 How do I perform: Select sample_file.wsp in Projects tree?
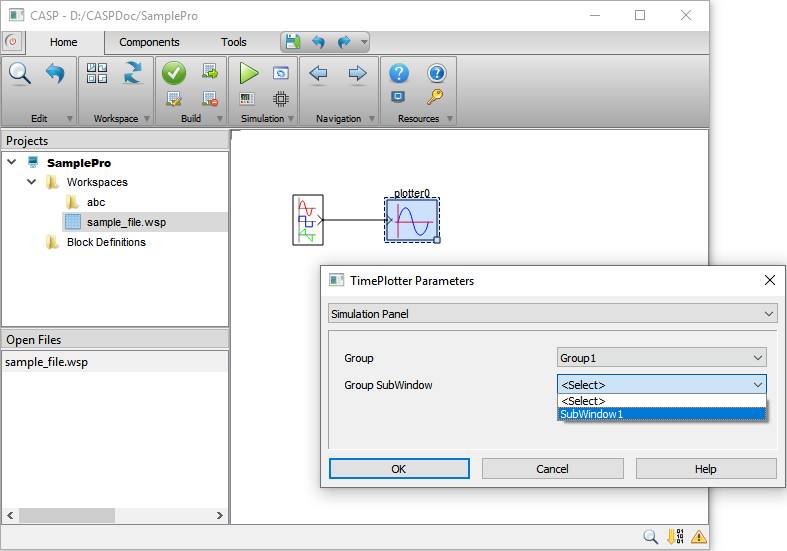126,222
